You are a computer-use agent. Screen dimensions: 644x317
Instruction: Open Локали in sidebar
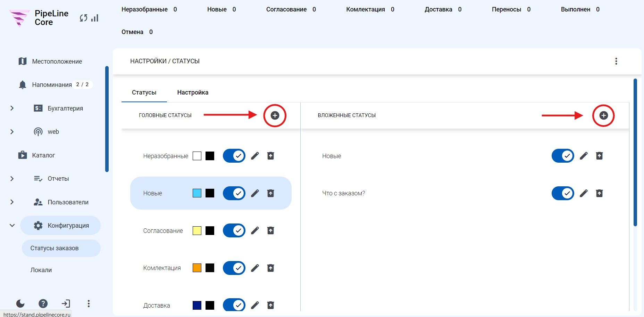pos(41,270)
